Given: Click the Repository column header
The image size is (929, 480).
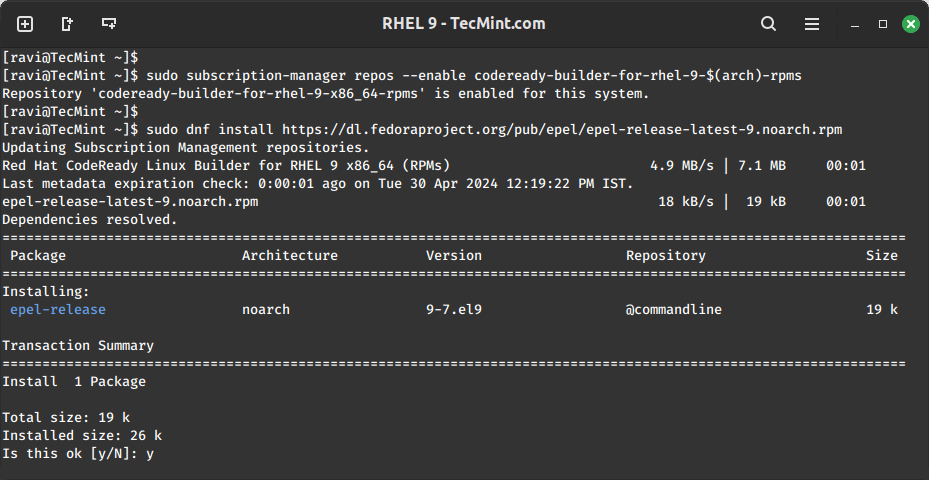Looking at the screenshot, I should pyautogui.click(x=665, y=256).
